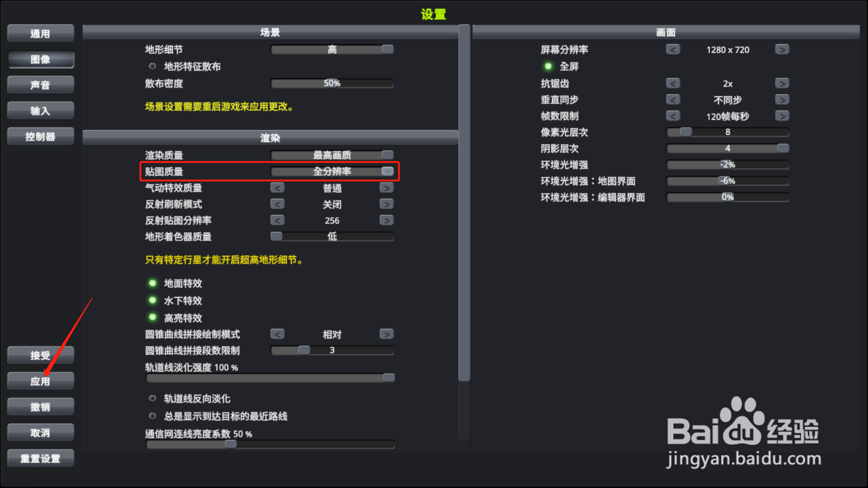Viewport: 868px width, 488px height.
Task: Click next arrow for 帧数限制
Action: coord(782,116)
